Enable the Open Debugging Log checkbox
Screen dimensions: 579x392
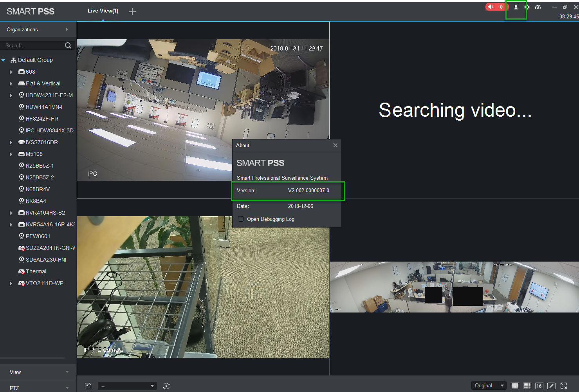(x=241, y=219)
